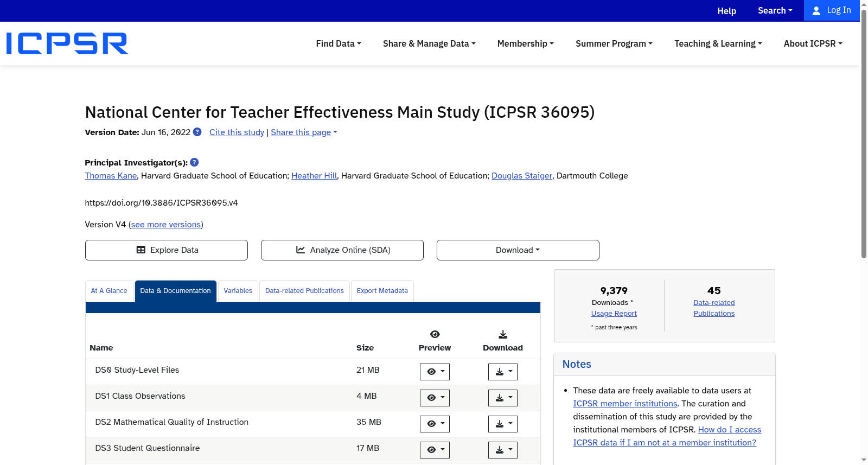Open the Share & Manage Data menu
Image resolution: width=868 pixels, height=465 pixels.
pos(429,43)
